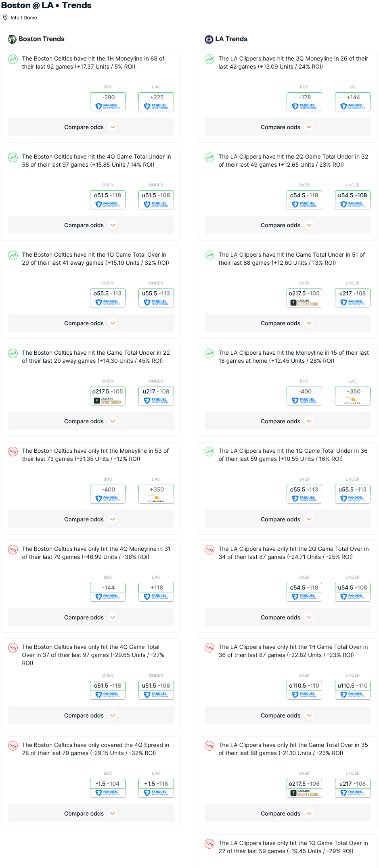
Task: Open Compare odds under Clippers 1H Game Total Over
Action: point(287,715)
